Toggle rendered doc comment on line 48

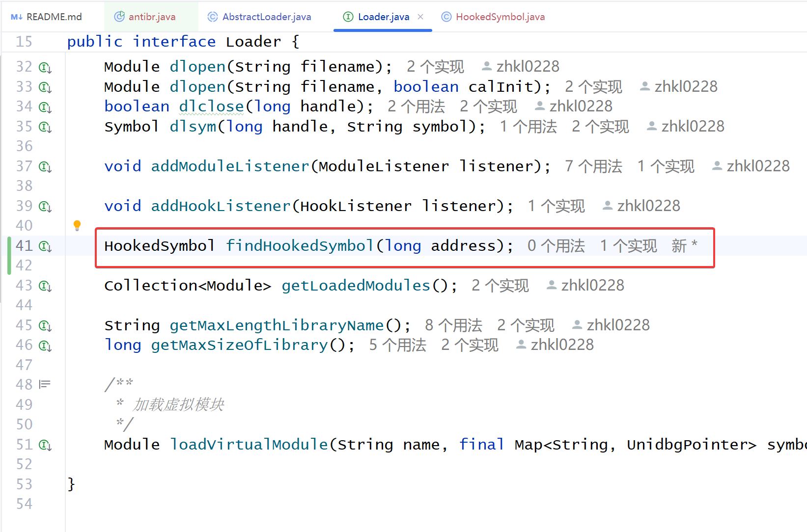point(45,384)
